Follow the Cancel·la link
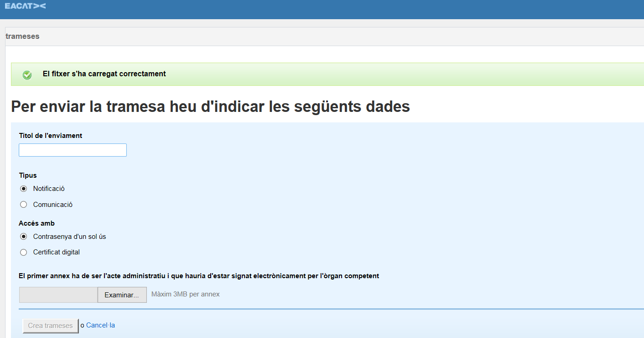This screenshot has width=644, height=338. [x=100, y=326]
